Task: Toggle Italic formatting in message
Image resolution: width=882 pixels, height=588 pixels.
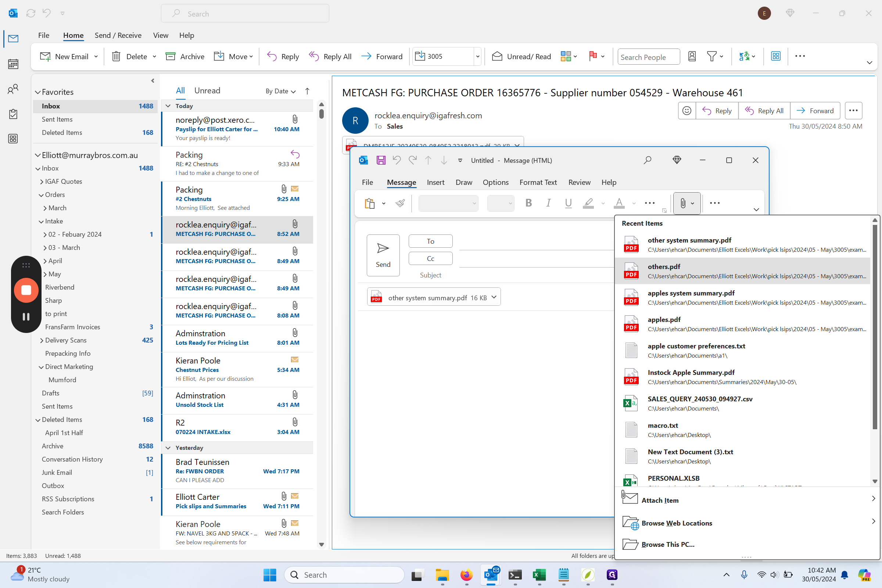Action: (x=548, y=203)
